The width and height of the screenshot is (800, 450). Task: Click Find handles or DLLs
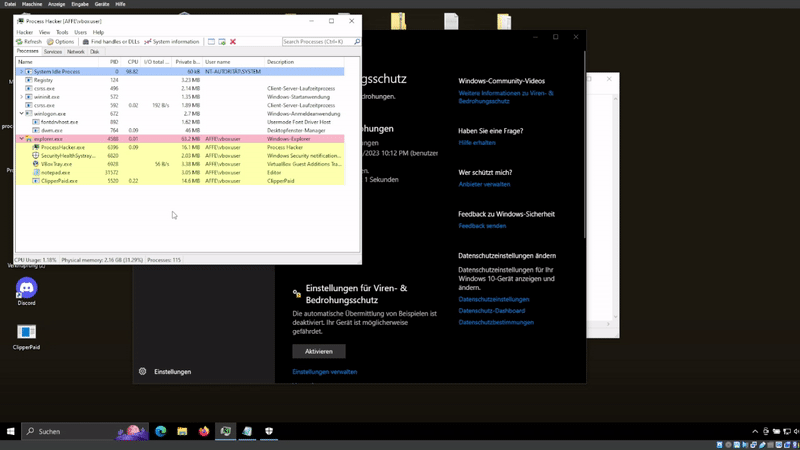pos(111,42)
